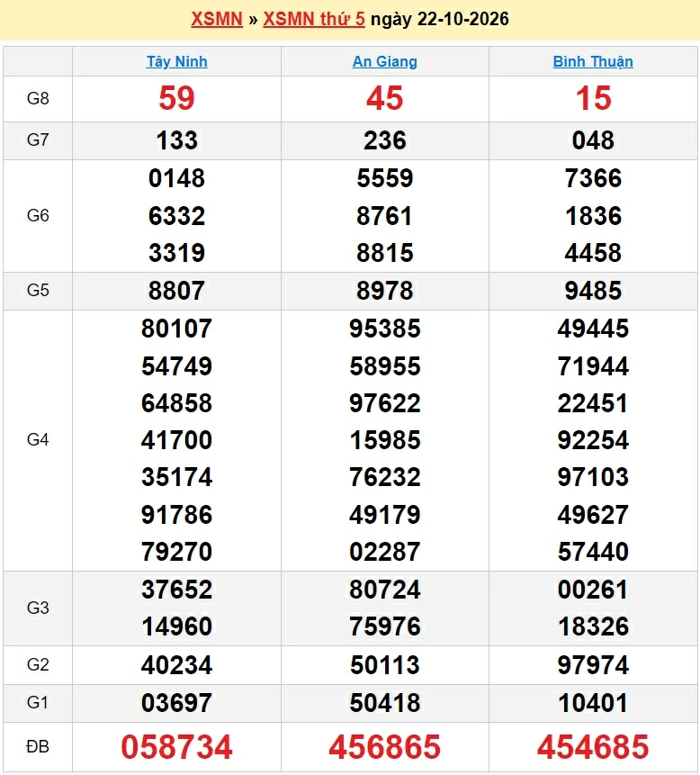Screen dimensions: 700x775
Task: Click G1 number 03697
Action: click(x=177, y=703)
